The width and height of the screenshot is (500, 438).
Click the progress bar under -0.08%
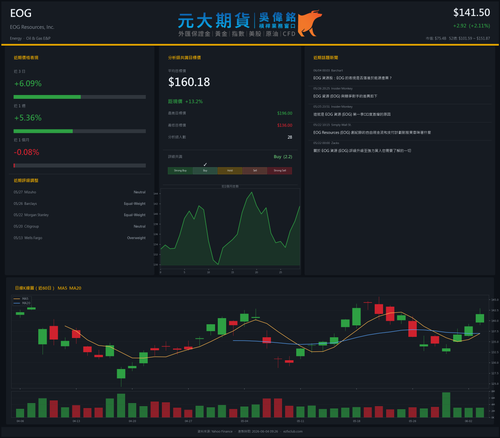(x=80, y=165)
